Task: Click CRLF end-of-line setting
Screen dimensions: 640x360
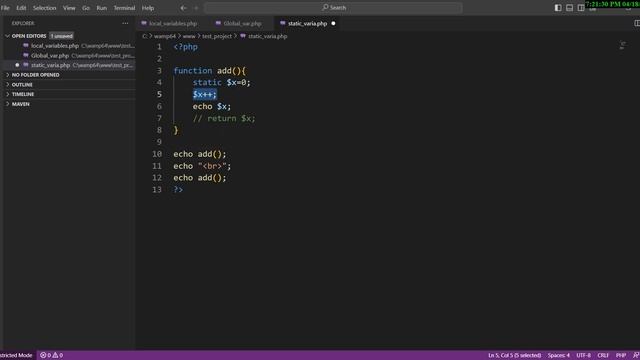Action: [x=603, y=355]
